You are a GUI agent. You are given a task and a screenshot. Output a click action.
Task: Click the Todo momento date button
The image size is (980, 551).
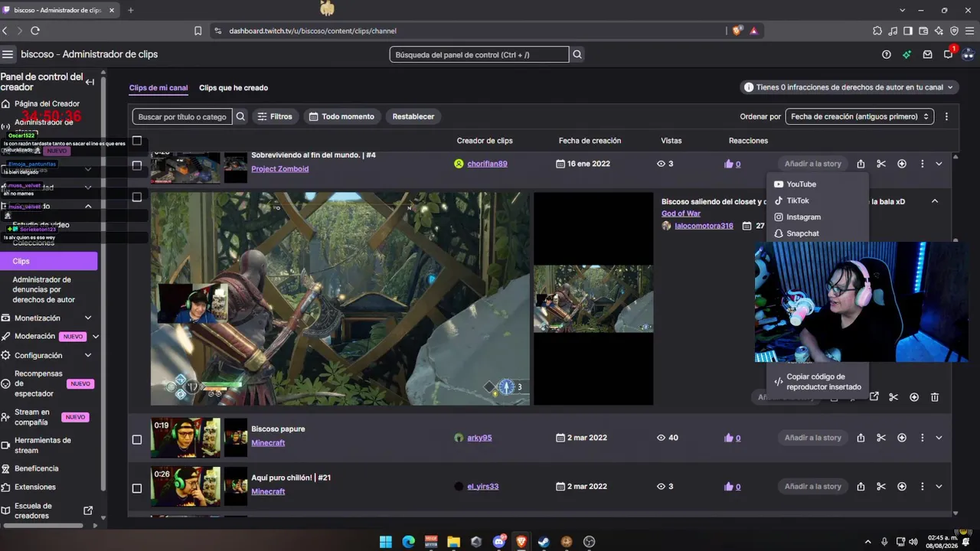[x=342, y=116]
